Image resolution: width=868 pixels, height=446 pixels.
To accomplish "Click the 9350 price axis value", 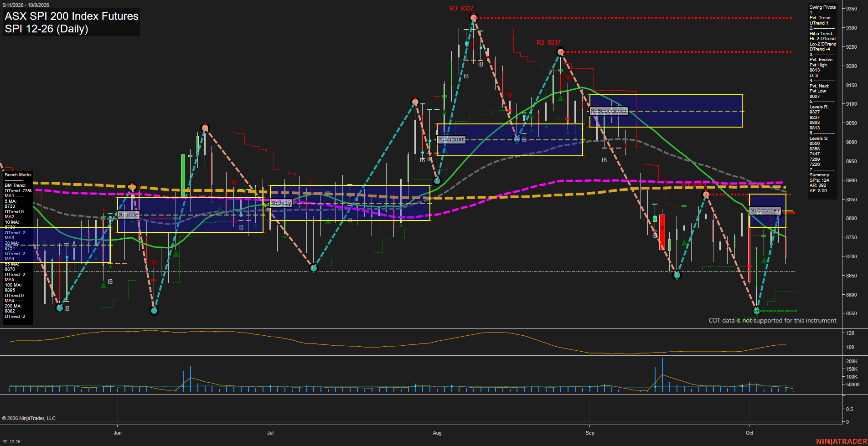I will tap(851, 9).
